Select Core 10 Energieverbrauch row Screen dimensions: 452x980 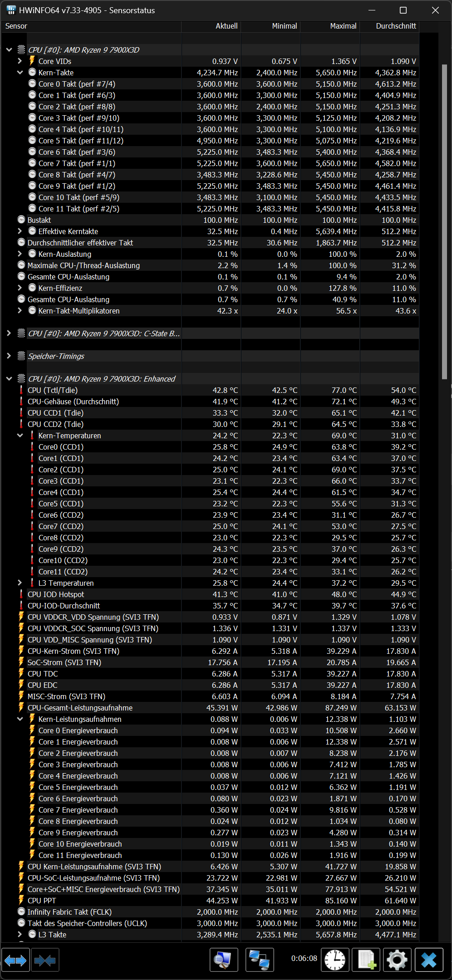tap(210, 843)
